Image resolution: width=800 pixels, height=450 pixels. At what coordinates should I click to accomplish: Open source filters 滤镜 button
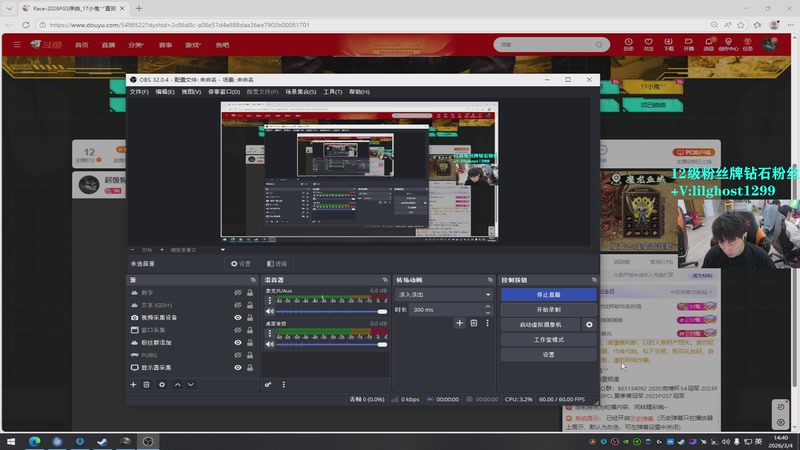pos(277,264)
